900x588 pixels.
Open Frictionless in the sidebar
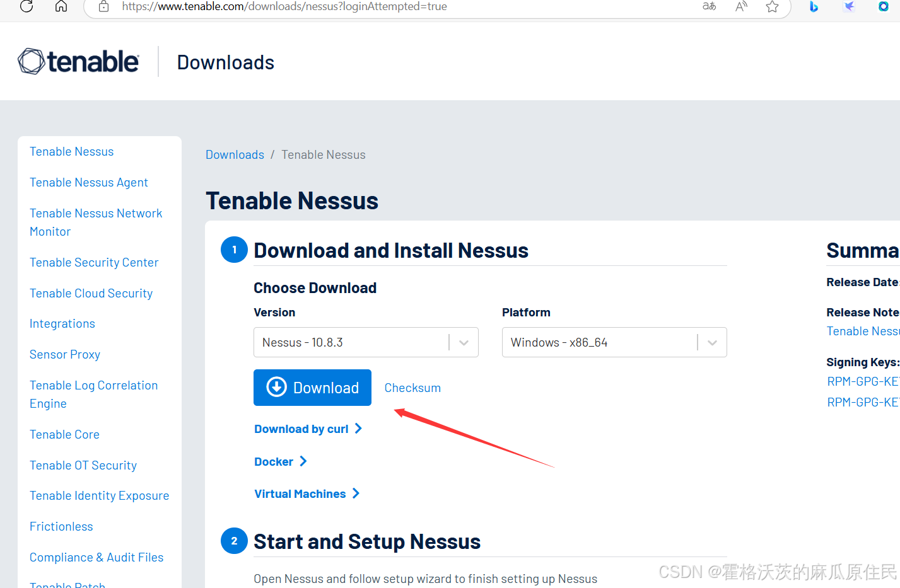pyautogui.click(x=61, y=527)
